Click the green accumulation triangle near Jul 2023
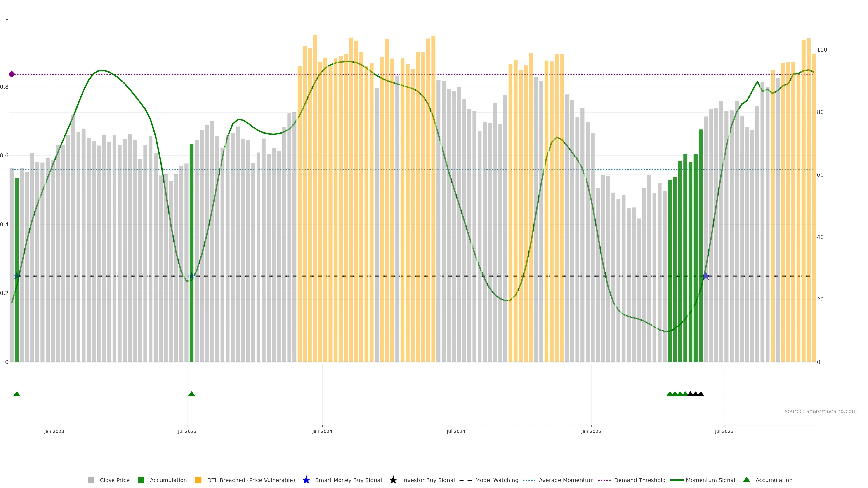 (191, 394)
